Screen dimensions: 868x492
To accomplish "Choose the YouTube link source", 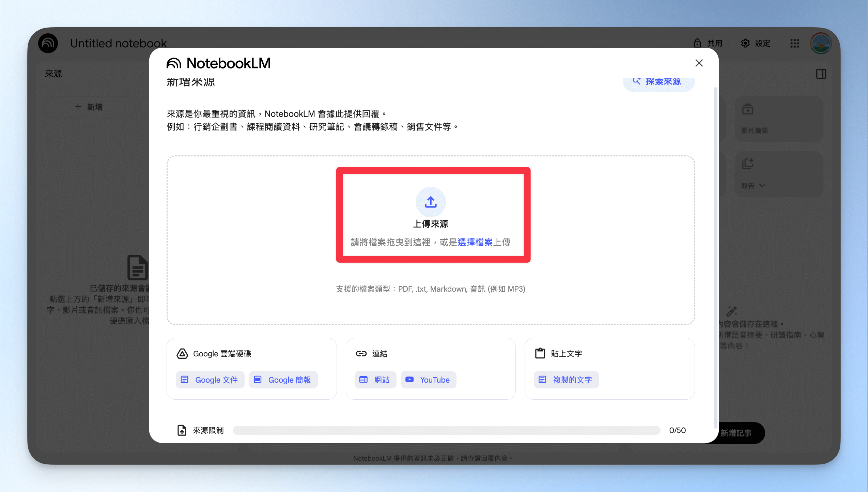I will click(x=429, y=380).
